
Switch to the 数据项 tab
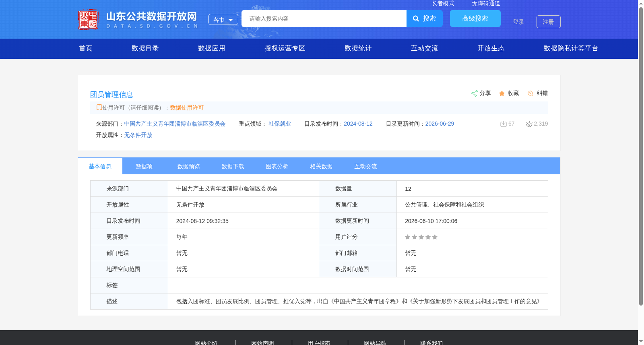(x=144, y=166)
